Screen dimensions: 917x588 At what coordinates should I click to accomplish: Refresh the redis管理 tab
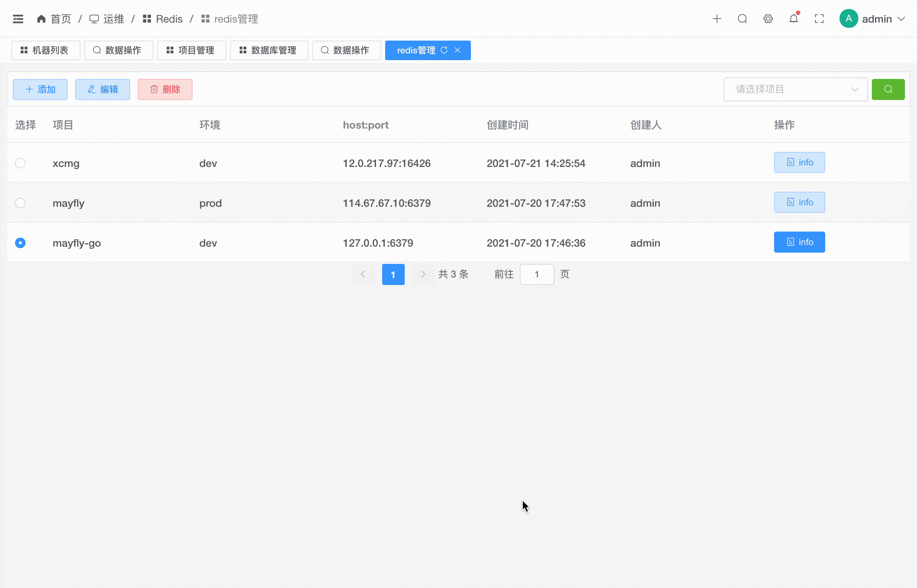(444, 50)
